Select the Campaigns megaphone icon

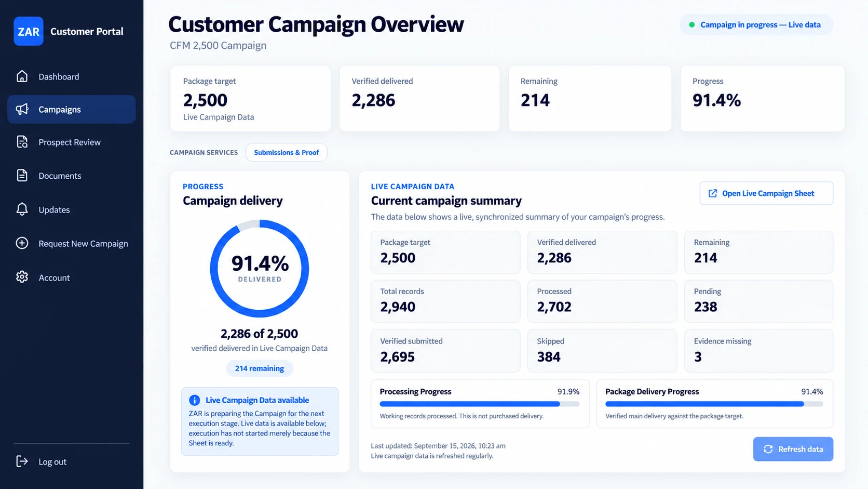pyautogui.click(x=22, y=109)
